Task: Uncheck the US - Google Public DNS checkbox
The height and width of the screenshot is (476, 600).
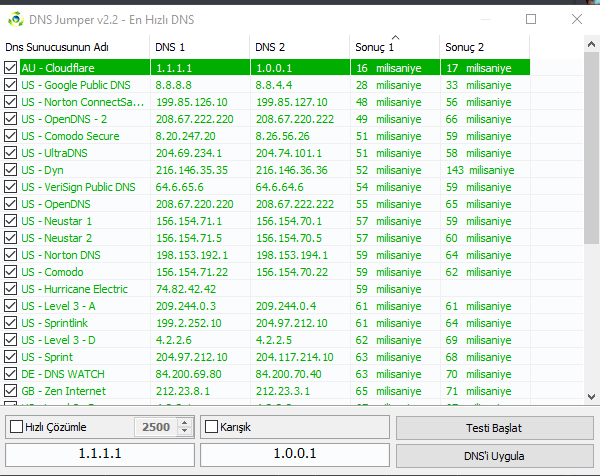Action: tap(10, 85)
